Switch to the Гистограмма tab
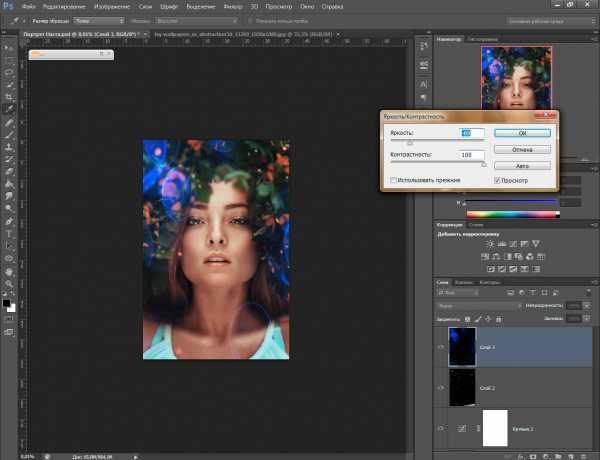Screen dimensions: 600x460 coord(482,39)
